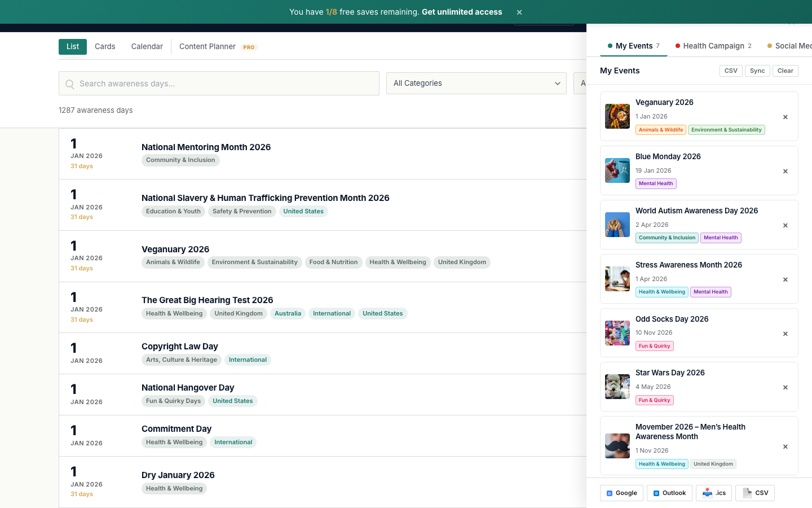Click the PRO badge next to Content Planner
Viewport: 812px width, 508px height.
click(x=249, y=47)
